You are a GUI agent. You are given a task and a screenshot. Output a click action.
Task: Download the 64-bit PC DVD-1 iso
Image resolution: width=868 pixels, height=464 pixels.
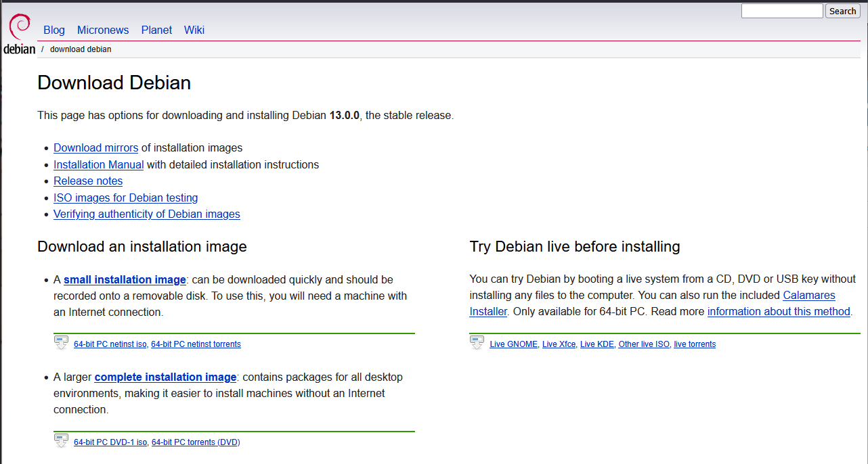click(110, 442)
